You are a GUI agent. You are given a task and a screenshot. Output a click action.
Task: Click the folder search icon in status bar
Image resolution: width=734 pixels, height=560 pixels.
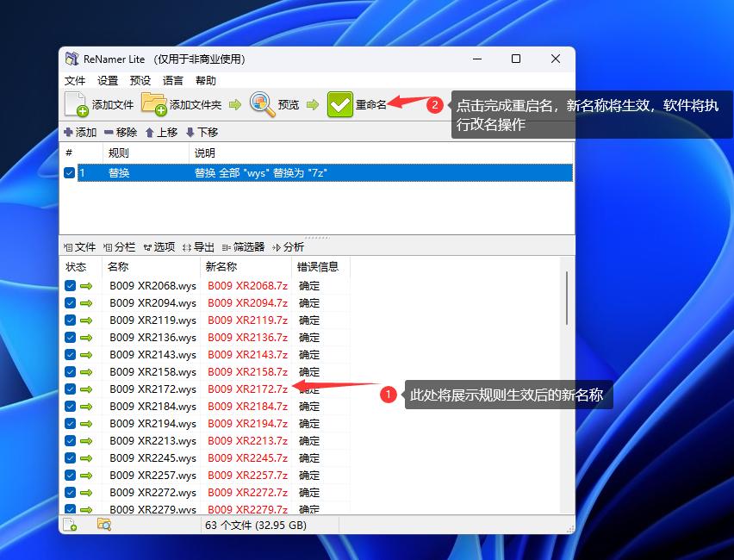104,525
